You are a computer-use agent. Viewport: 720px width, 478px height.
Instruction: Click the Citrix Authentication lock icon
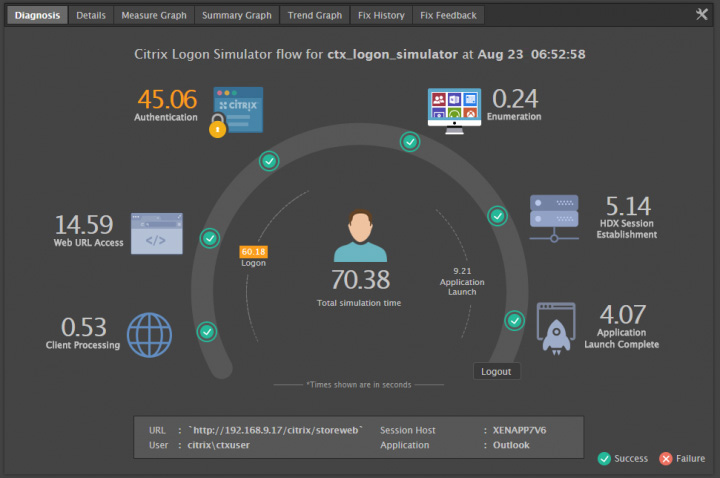[x=236, y=112]
